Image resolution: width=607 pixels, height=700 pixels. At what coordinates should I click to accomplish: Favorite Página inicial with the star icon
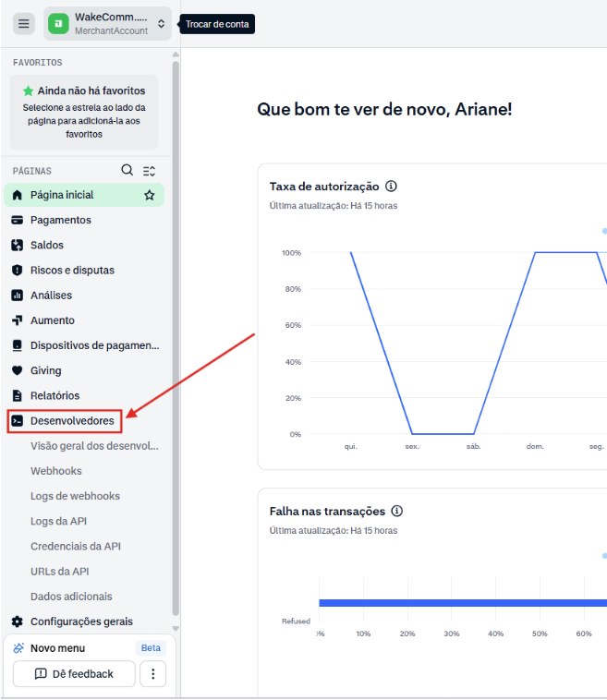pyautogui.click(x=149, y=195)
